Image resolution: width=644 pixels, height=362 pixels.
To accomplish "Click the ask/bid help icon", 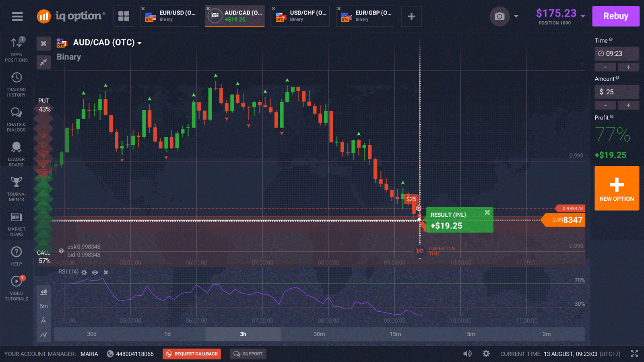I will (61, 251).
